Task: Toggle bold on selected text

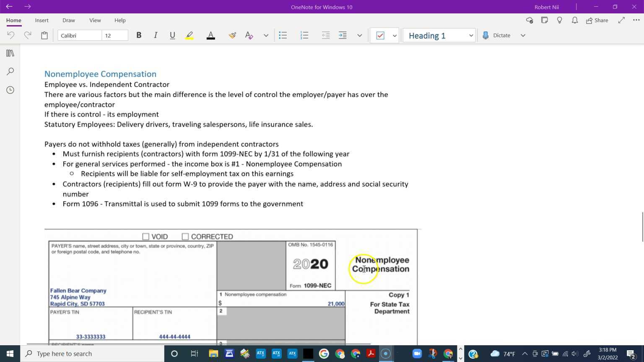Action: (x=139, y=35)
